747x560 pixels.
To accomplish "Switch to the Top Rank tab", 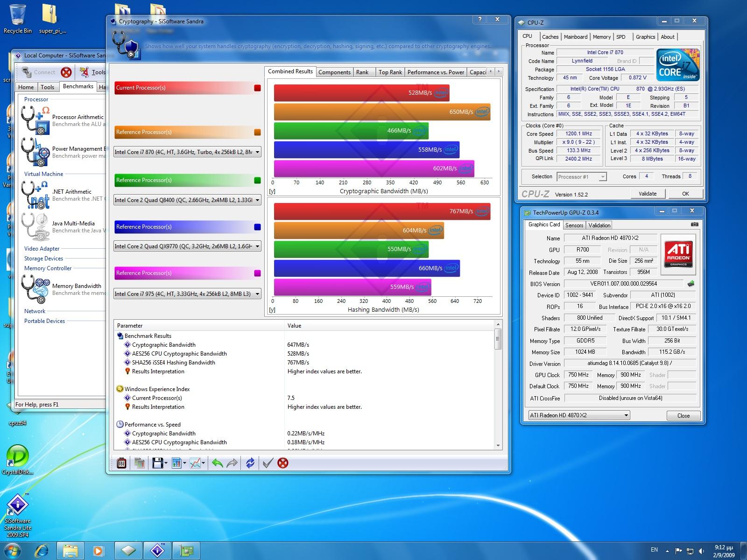I will 390,72.
